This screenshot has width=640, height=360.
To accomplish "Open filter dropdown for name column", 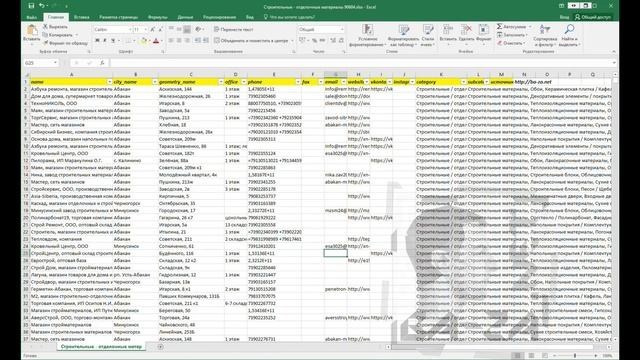I will pyautogui.click(x=109, y=82).
